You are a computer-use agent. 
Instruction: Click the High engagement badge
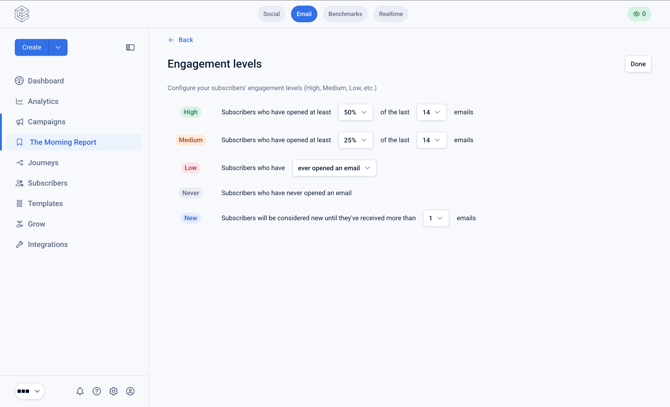191,112
